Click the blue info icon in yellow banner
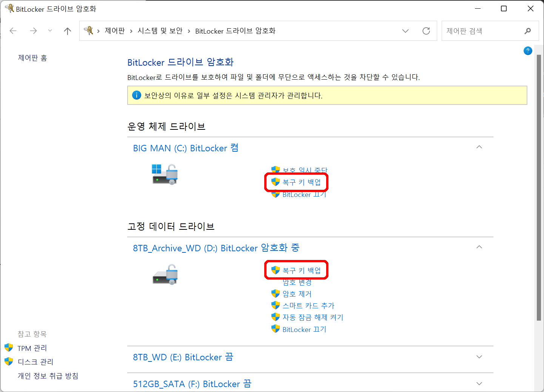The width and height of the screenshot is (544, 392). [137, 95]
